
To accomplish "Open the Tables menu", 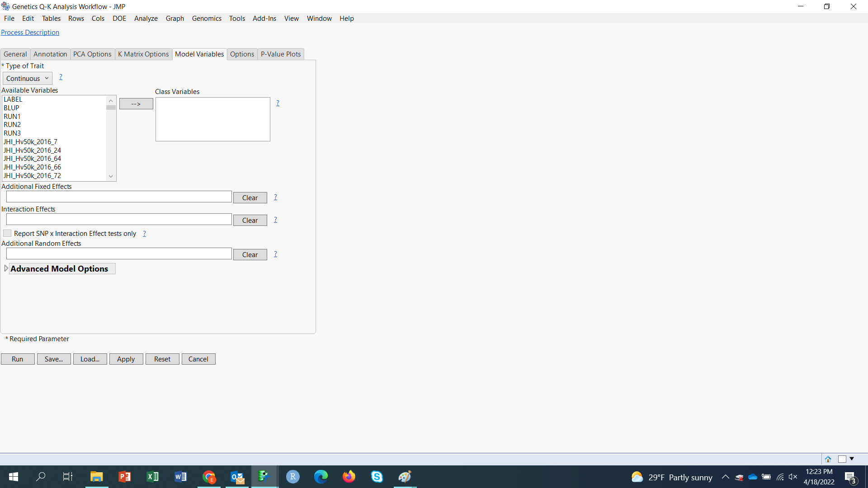I will click(51, 19).
